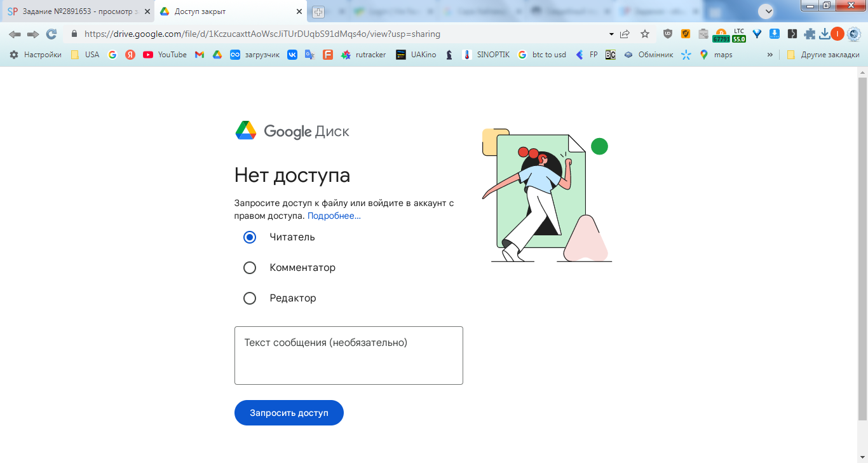This screenshot has height=463, width=868.
Task: Open the FP bookmark
Action: [x=587, y=55]
